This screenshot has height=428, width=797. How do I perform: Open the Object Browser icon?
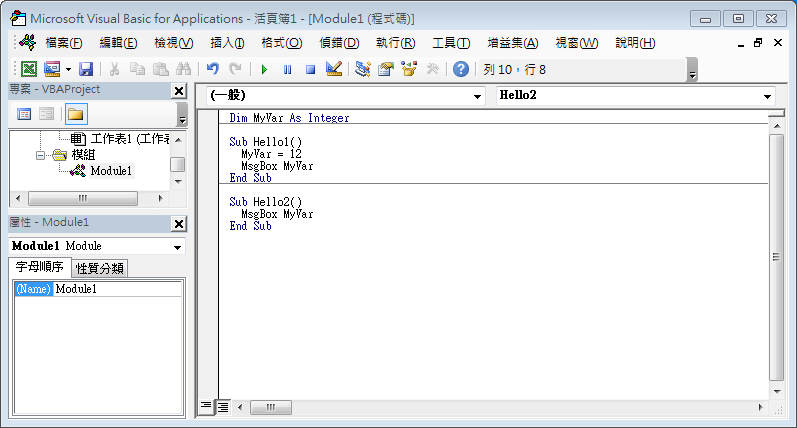click(409, 69)
